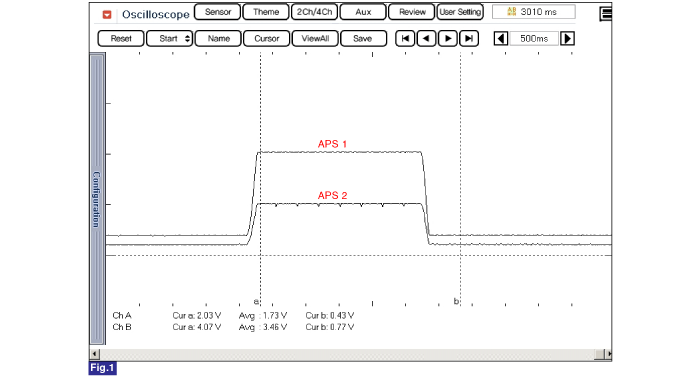700x377 pixels.
Task: Step back one frame with left arrow
Action: (426, 38)
